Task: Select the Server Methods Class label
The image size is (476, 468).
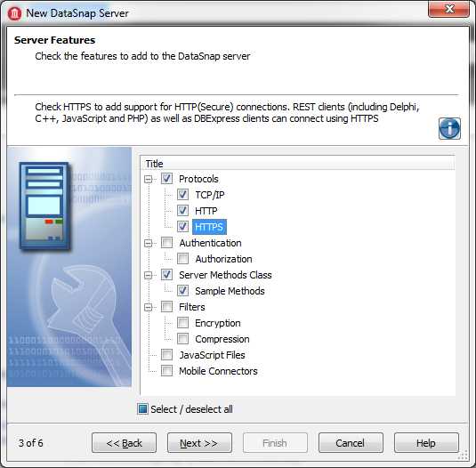Action: point(225,275)
